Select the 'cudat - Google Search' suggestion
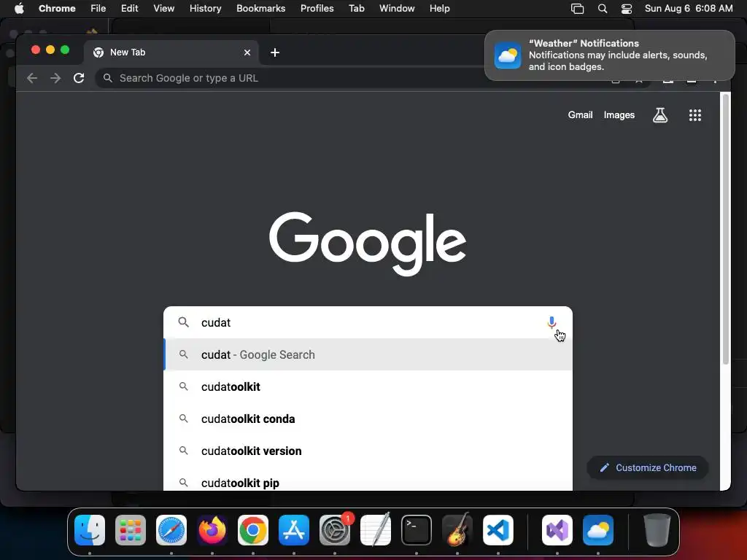747x560 pixels. pos(368,355)
